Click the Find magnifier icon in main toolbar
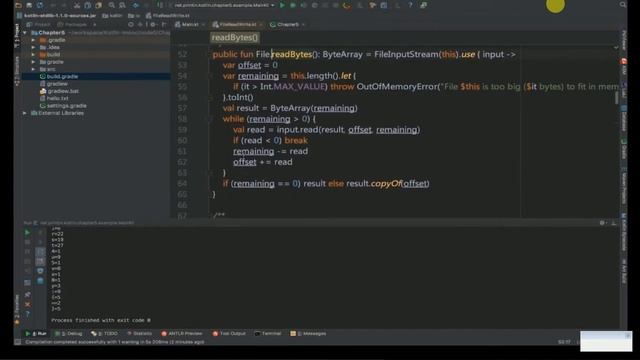The image size is (640, 360). [x=111, y=5]
